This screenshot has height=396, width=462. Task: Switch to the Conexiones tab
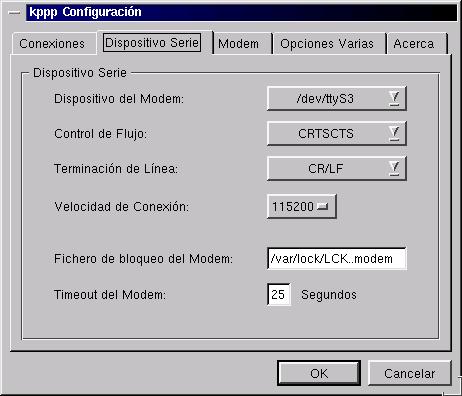(x=54, y=44)
